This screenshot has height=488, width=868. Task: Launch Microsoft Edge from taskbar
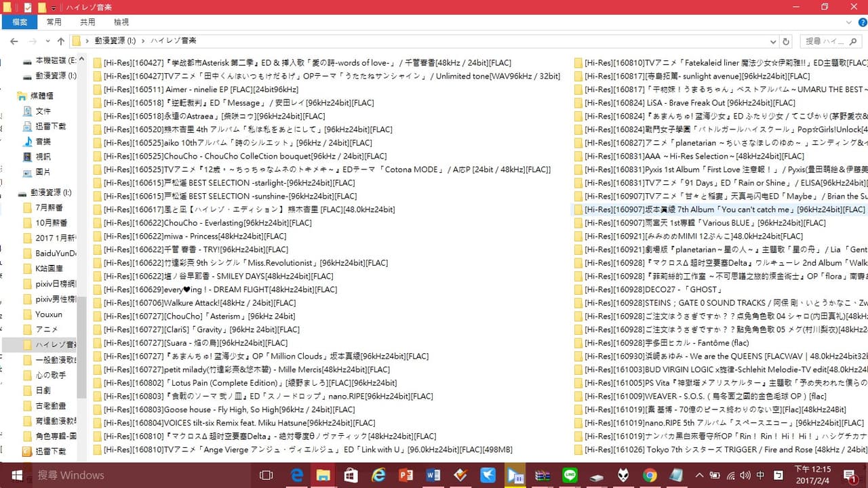click(x=297, y=475)
